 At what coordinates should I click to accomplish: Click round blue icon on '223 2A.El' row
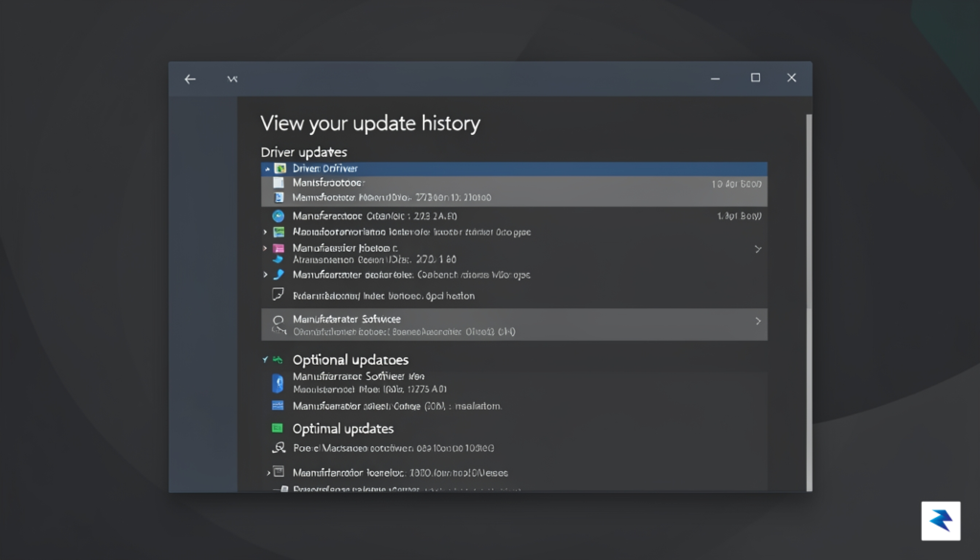278,215
